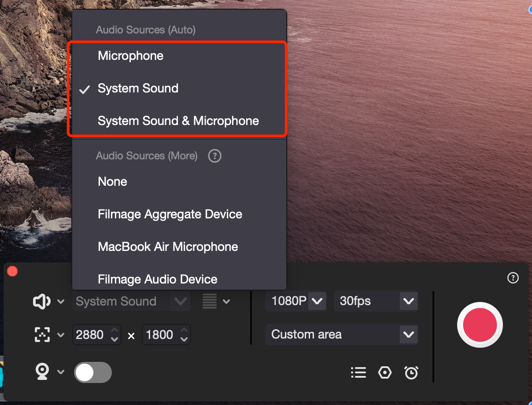Click the height field showing 1800
This screenshot has width=532, height=405.
click(166, 335)
